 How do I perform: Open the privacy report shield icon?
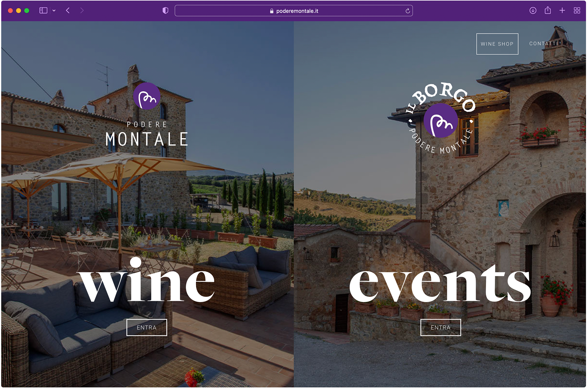coord(165,11)
